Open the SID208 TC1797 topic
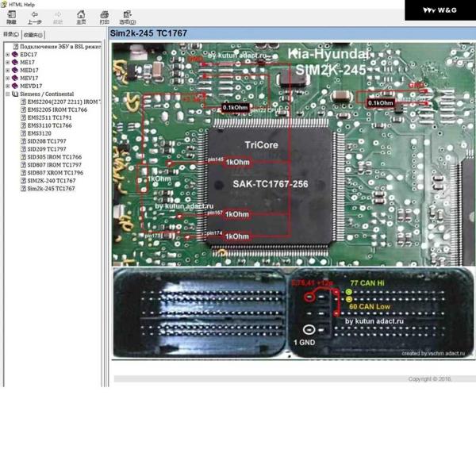 [47, 141]
